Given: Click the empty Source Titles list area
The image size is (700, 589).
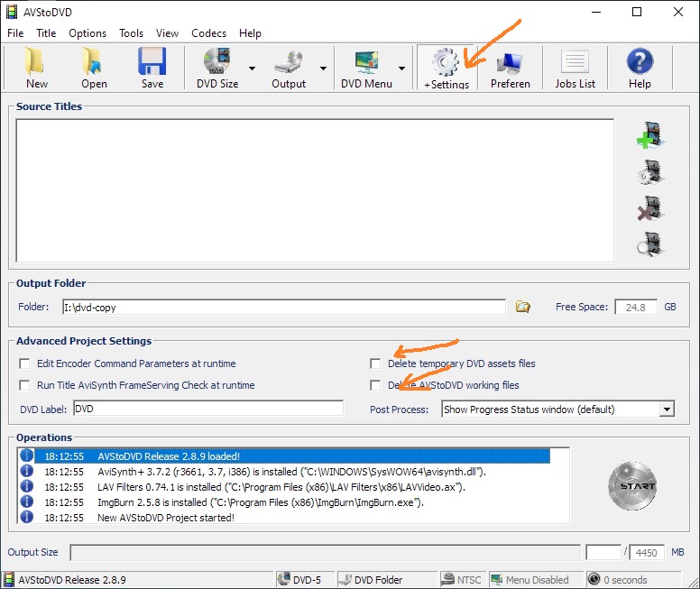Looking at the screenshot, I should click(x=315, y=190).
